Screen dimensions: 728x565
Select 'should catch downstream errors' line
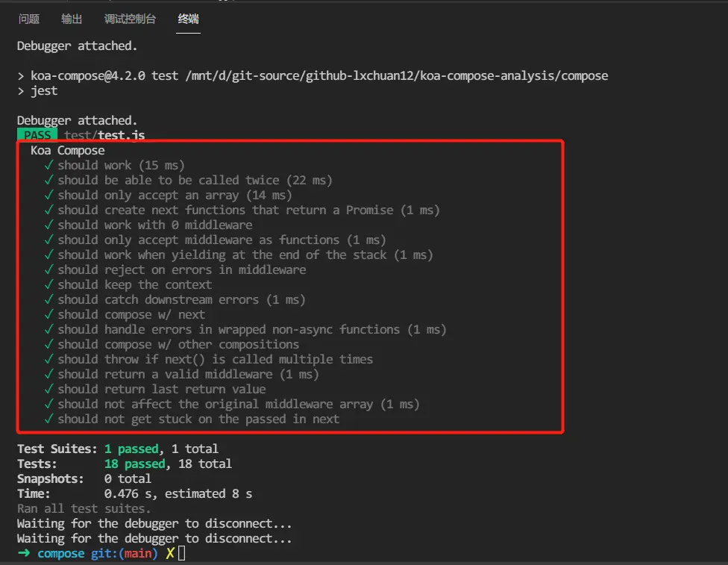coord(175,300)
